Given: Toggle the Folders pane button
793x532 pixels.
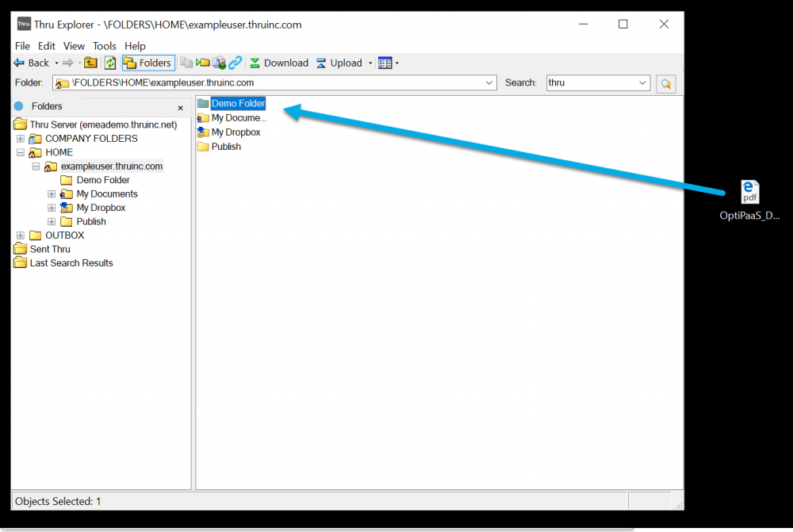Looking at the screenshot, I should (148, 63).
